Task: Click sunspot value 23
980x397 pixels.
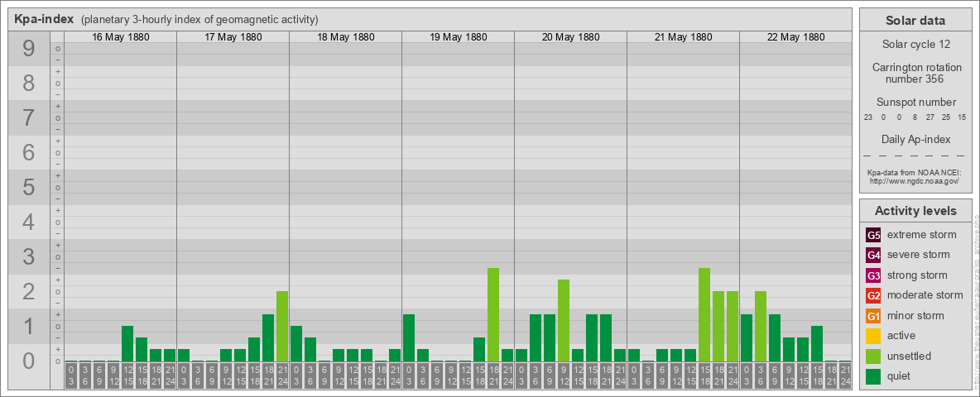Action: [x=868, y=117]
